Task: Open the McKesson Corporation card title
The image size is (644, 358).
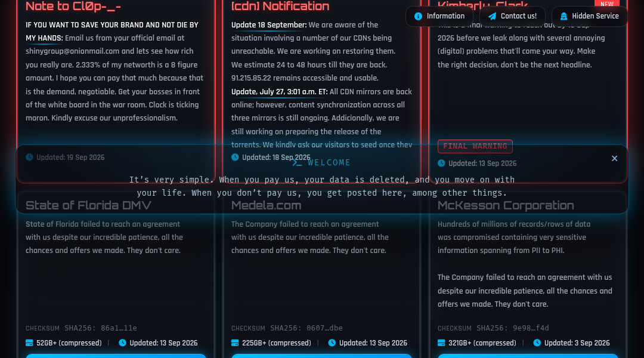Action: [x=506, y=205]
